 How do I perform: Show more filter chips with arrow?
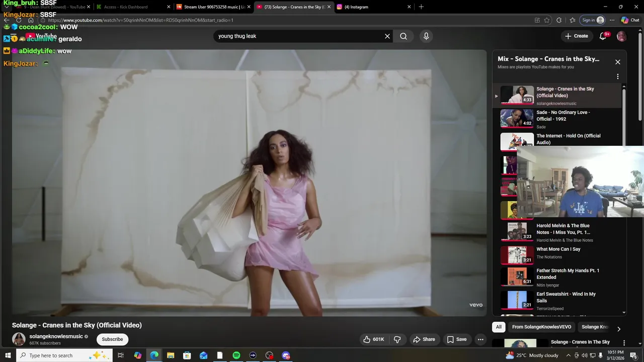(x=618, y=329)
